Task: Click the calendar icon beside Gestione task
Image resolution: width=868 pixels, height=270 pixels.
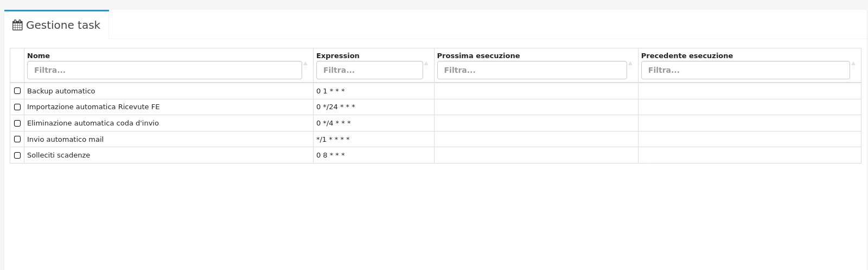Action: click(x=17, y=25)
